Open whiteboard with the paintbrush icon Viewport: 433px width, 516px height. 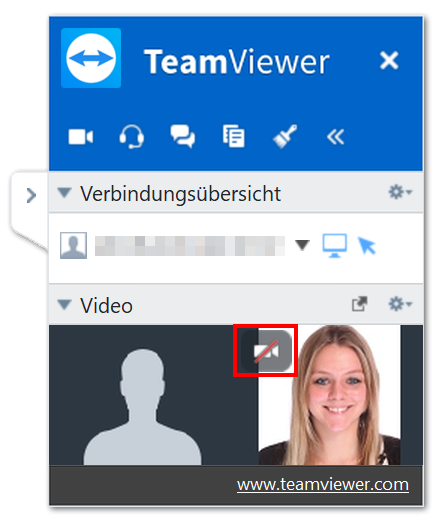(x=285, y=136)
